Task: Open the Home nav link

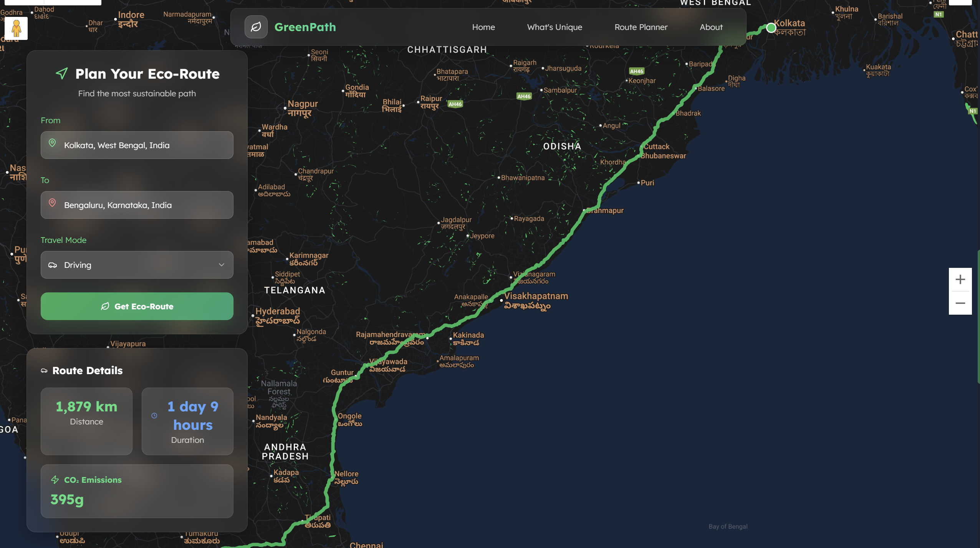Action: pyautogui.click(x=483, y=27)
